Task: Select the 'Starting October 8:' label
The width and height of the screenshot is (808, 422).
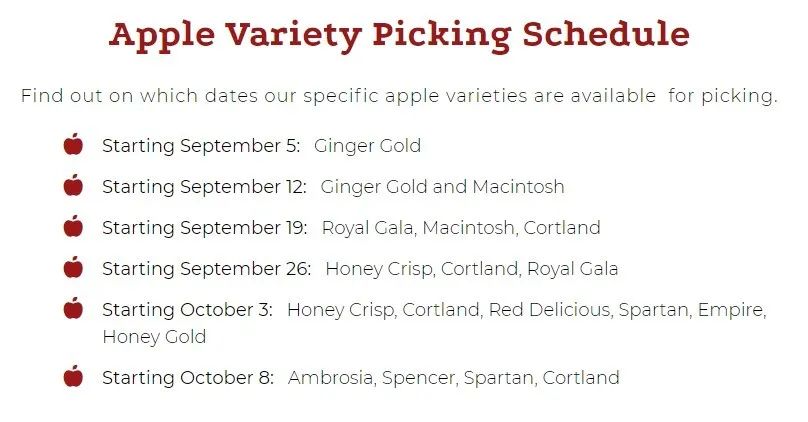Action: (x=188, y=378)
